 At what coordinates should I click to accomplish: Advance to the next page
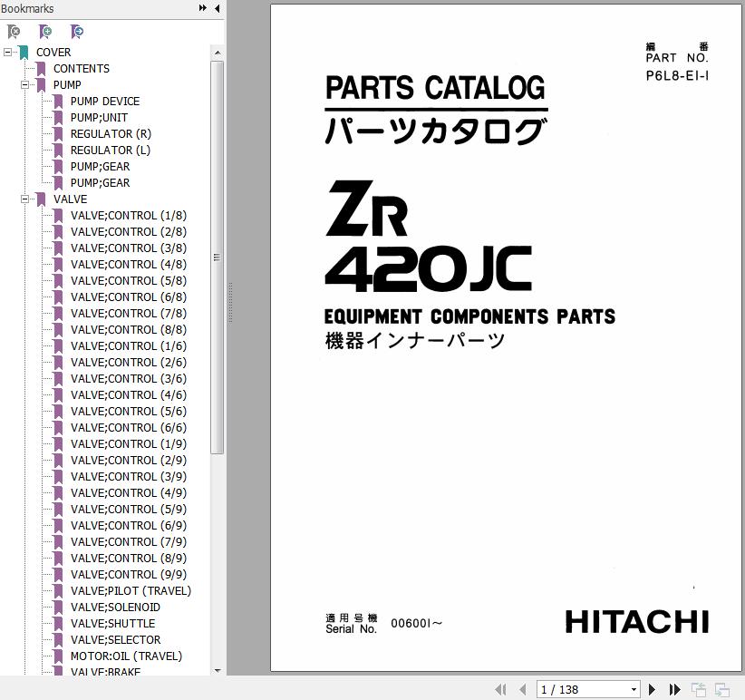pos(653,689)
